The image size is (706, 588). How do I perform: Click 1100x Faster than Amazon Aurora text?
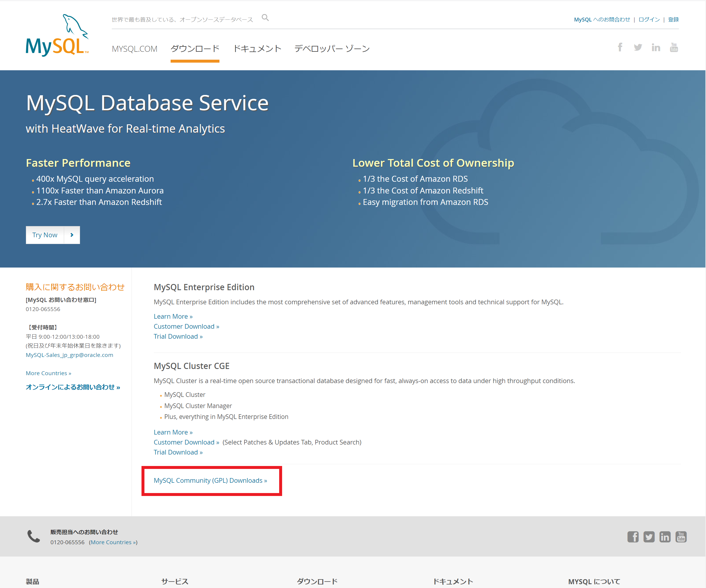pyautogui.click(x=100, y=191)
